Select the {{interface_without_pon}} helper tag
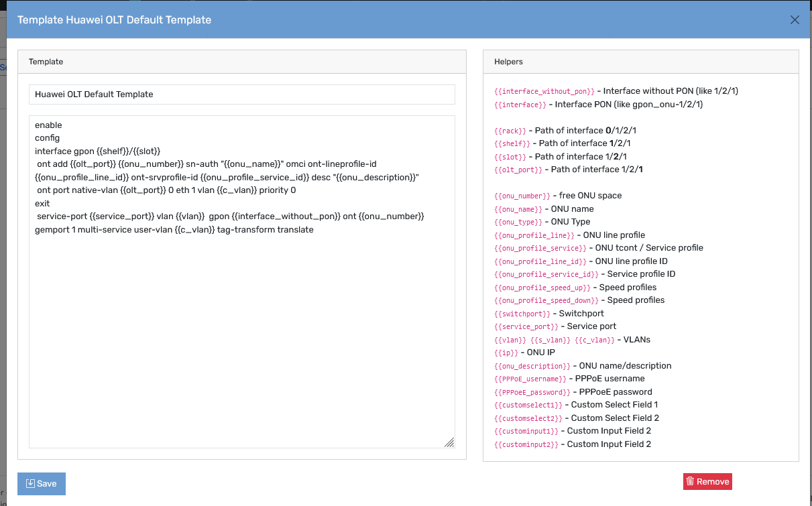812x506 pixels. point(544,91)
